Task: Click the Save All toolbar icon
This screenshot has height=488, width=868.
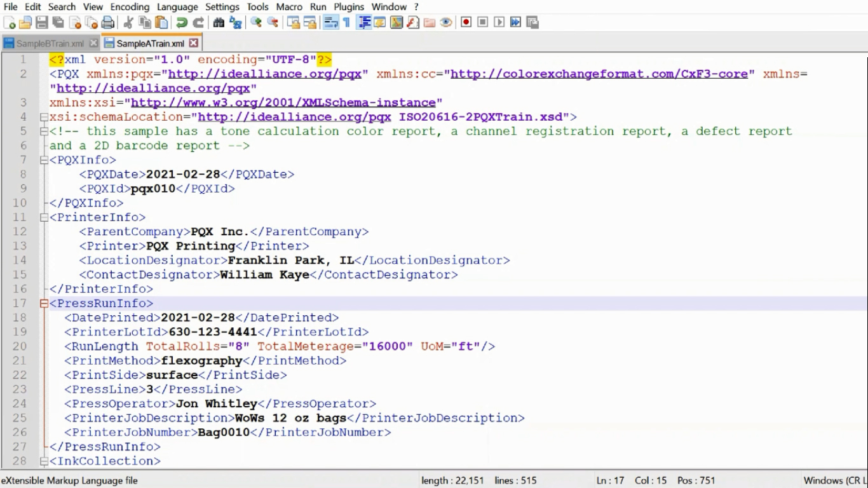Action: [58, 22]
